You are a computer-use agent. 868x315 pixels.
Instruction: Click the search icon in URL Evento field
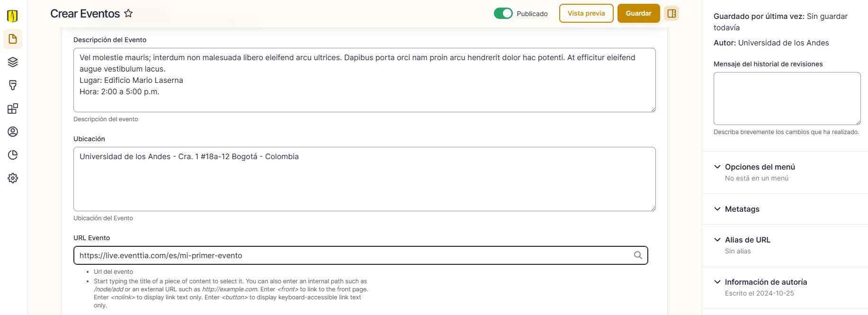(x=638, y=255)
